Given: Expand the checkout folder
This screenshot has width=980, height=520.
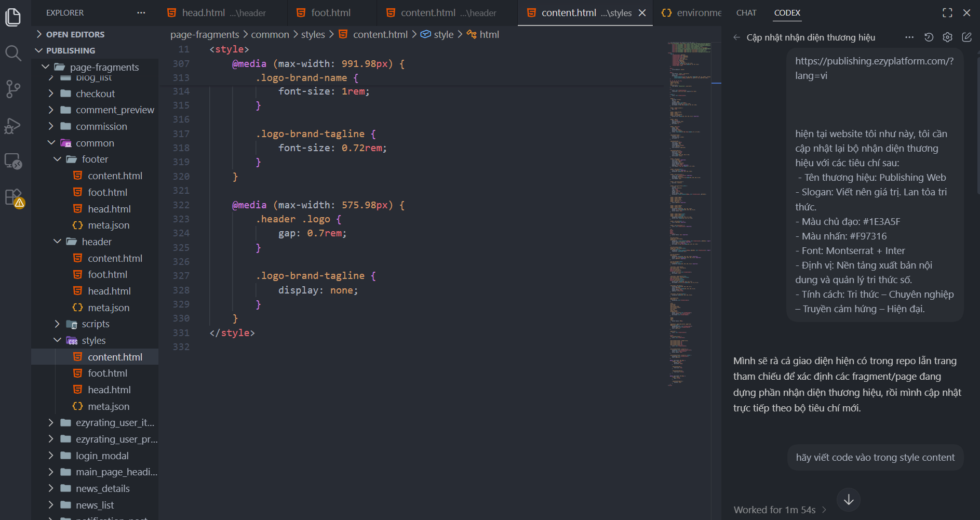Looking at the screenshot, I should tap(51, 94).
